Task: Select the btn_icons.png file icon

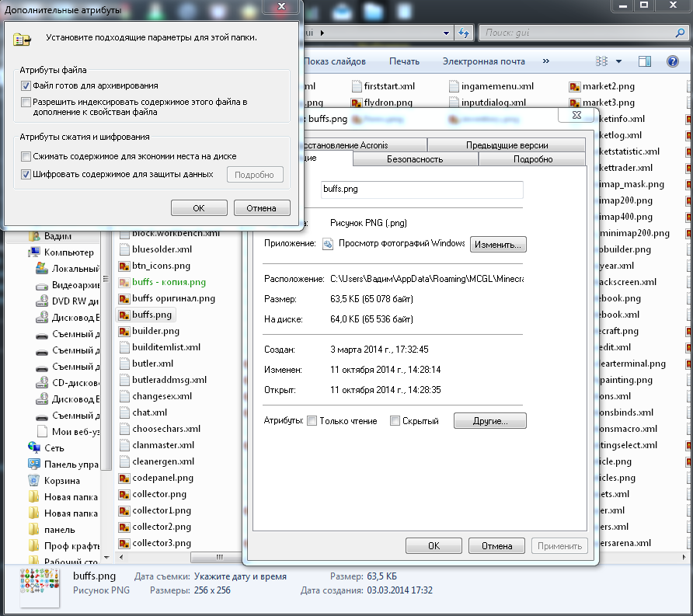Action: point(124,266)
